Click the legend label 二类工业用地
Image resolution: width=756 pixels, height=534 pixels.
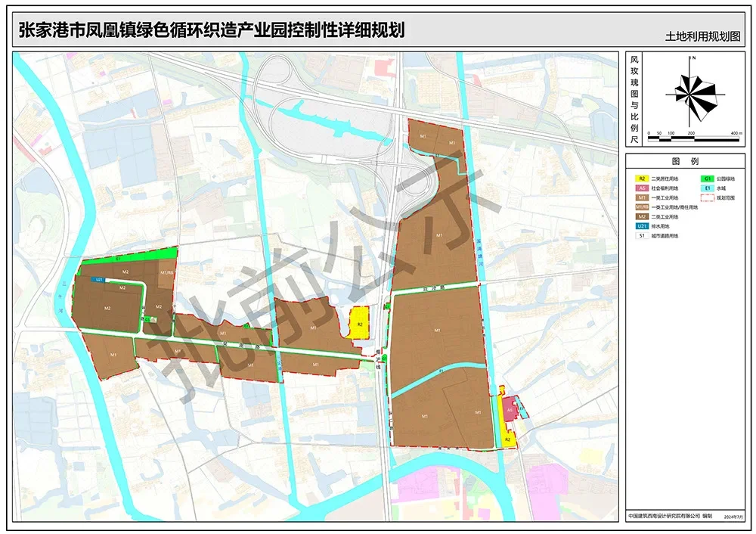[665, 217]
